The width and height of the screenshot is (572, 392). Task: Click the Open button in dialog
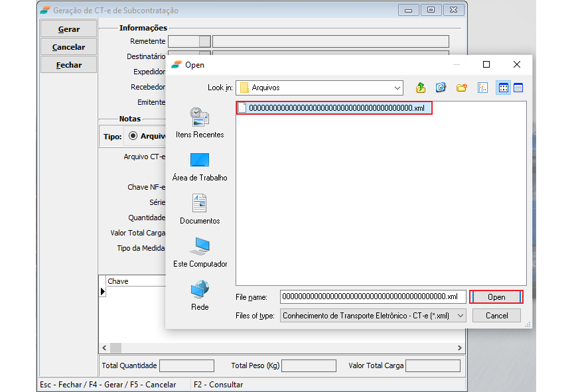[x=496, y=297]
